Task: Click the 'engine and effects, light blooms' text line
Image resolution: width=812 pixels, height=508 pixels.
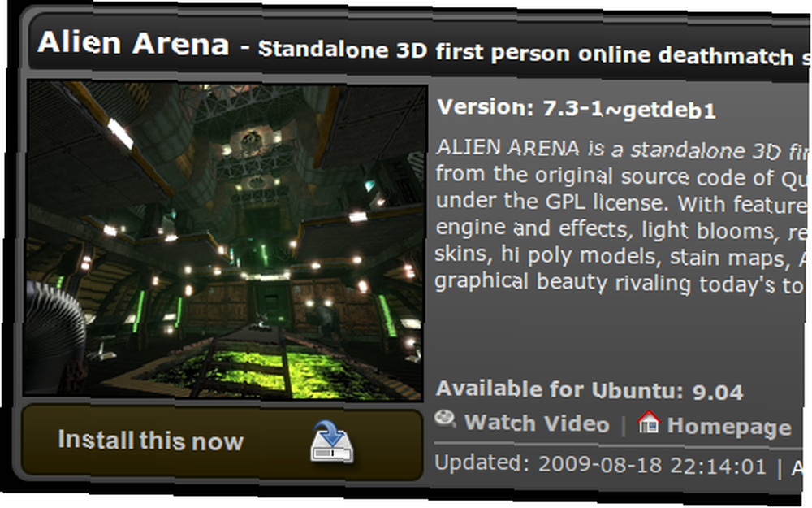Action: point(621,229)
